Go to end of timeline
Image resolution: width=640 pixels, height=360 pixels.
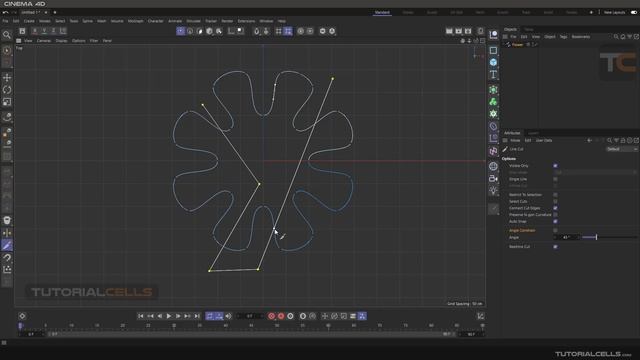(197, 316)
